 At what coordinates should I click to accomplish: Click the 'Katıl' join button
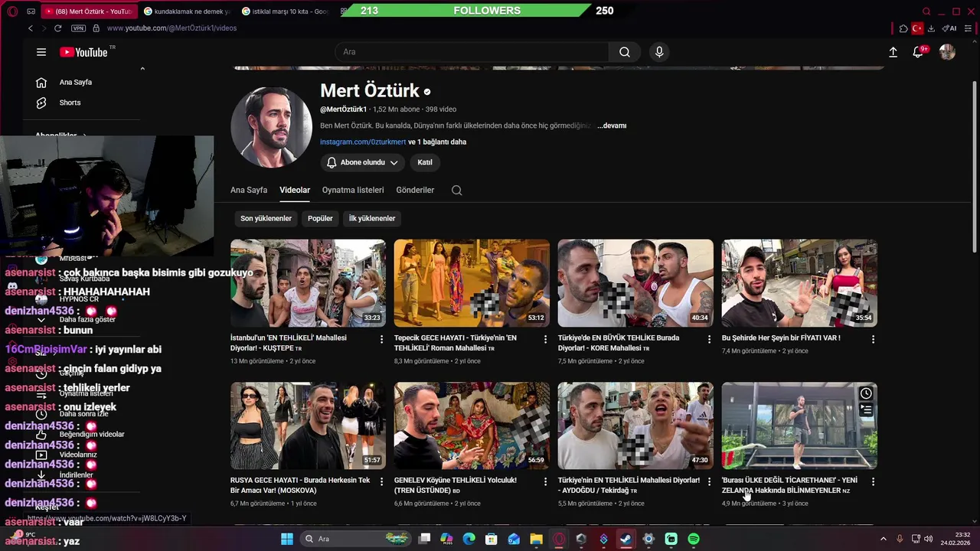(425, 162)
